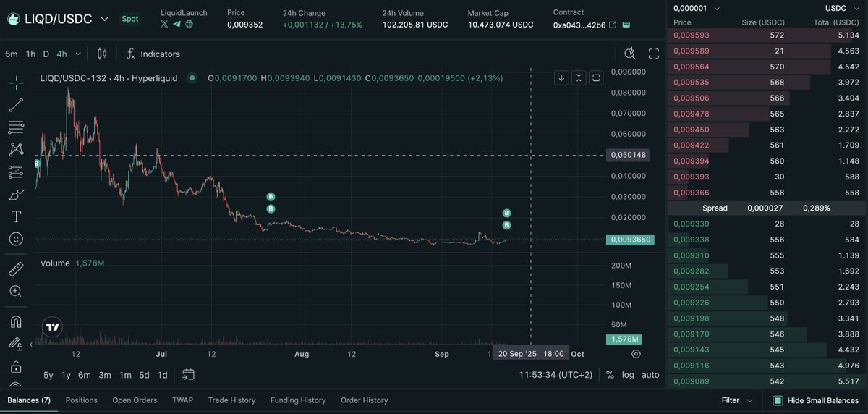Image resolution: width=868 pixels, height=414 pixels.
Task: Click the TradingView logo
Action: tap(52, 327)
